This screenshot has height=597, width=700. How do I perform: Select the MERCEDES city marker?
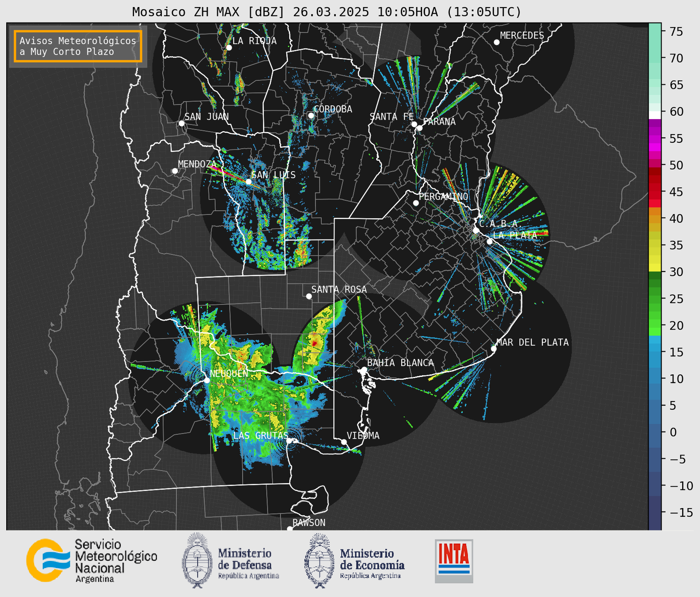[x=496, y=42]
